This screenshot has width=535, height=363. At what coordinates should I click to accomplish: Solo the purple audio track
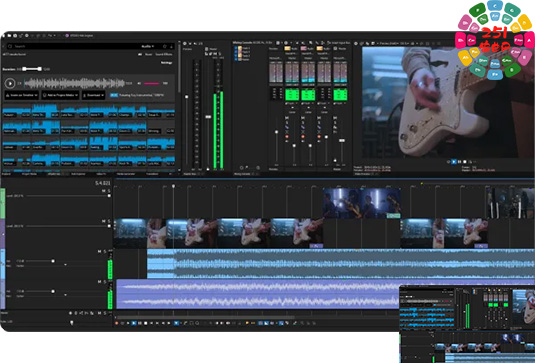click(104, 282)
